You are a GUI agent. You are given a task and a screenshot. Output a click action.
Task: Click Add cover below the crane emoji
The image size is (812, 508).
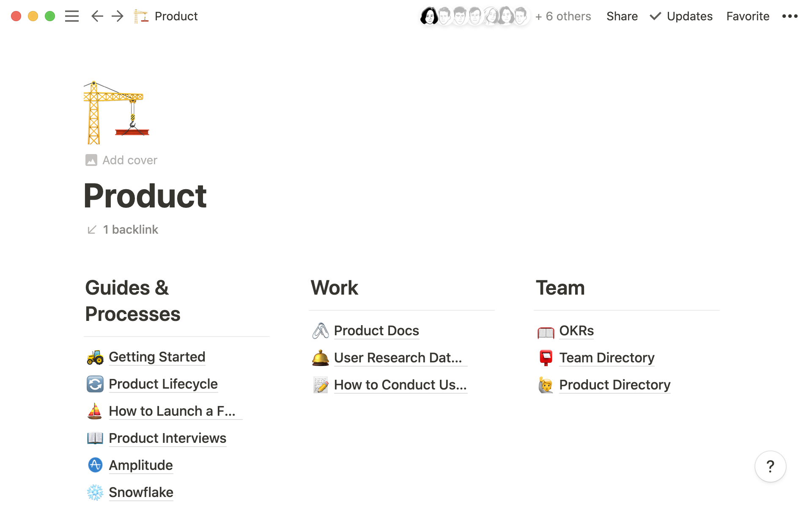121,160
